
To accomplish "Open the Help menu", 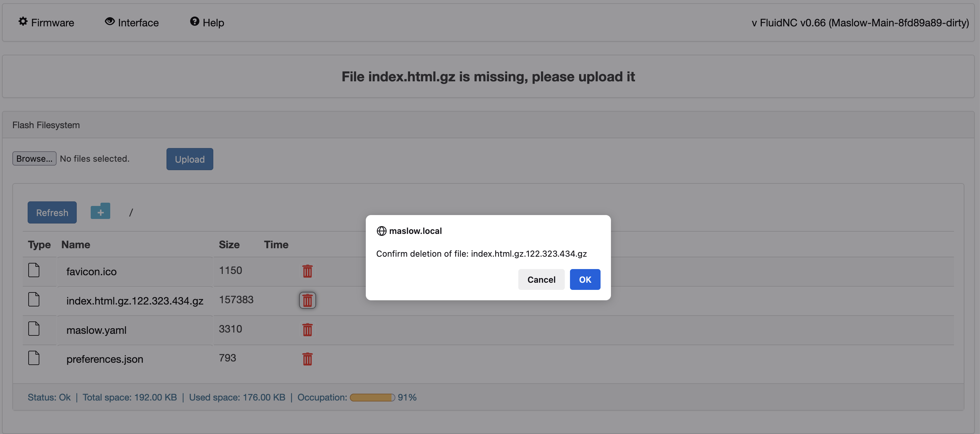I will coord(207,22).
